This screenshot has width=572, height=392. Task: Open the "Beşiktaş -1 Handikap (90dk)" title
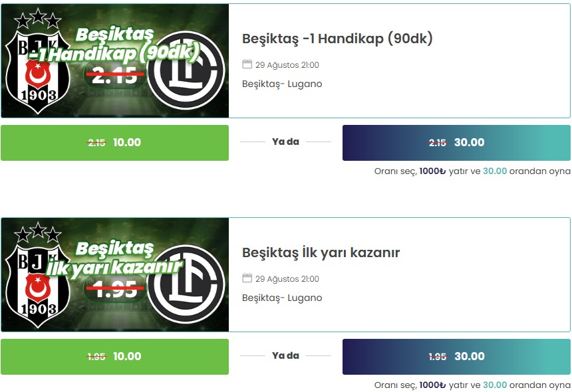[x=337, y=39]
